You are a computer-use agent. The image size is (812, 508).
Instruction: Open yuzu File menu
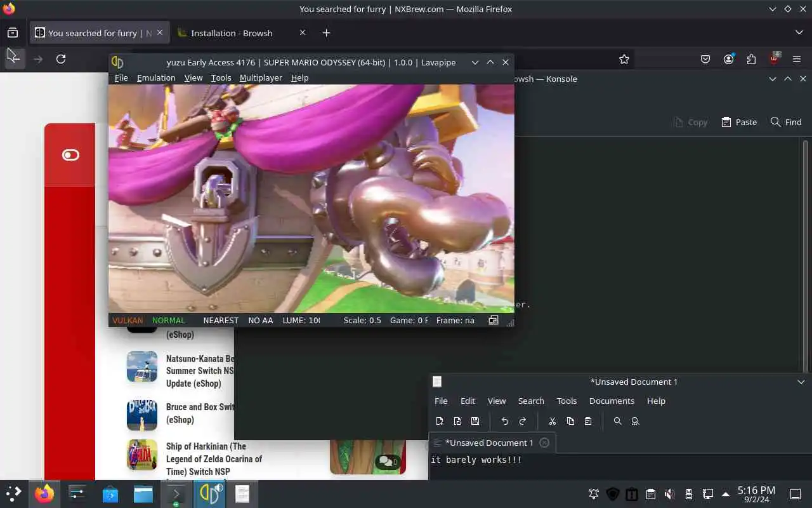click(x=121, y=77)
